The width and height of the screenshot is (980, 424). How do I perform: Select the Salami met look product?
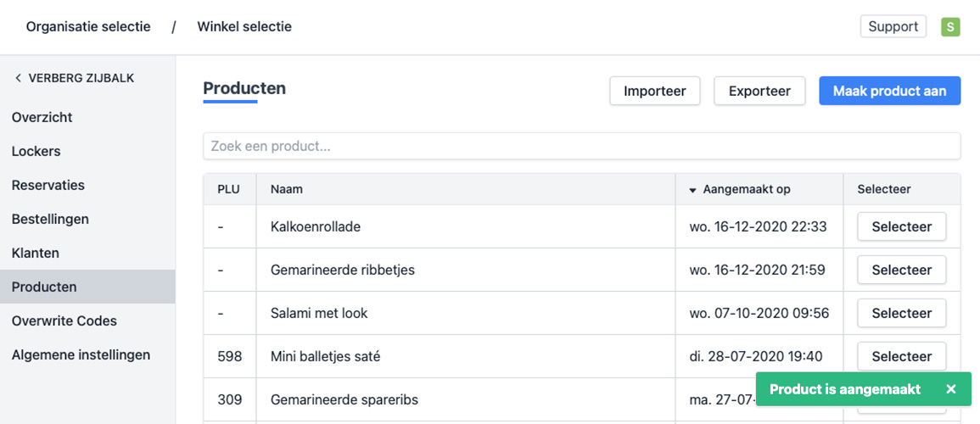click(x=901, y=313)
